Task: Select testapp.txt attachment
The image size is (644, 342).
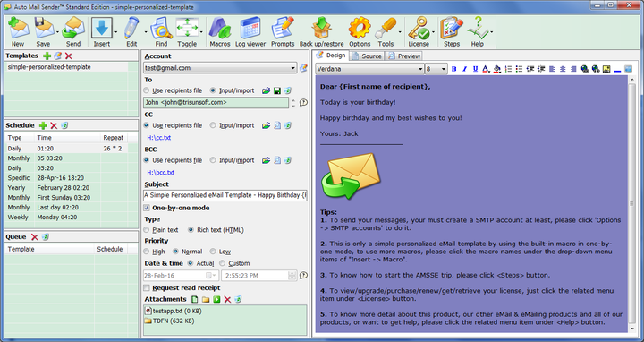Action: [x=173, y=312]
